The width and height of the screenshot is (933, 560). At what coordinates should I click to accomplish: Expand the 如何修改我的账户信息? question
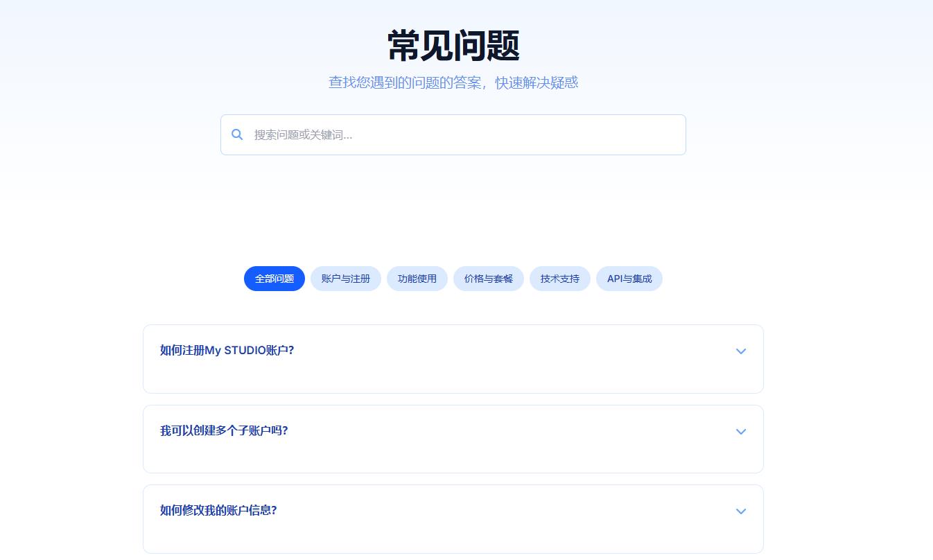[x=218, y=511]
